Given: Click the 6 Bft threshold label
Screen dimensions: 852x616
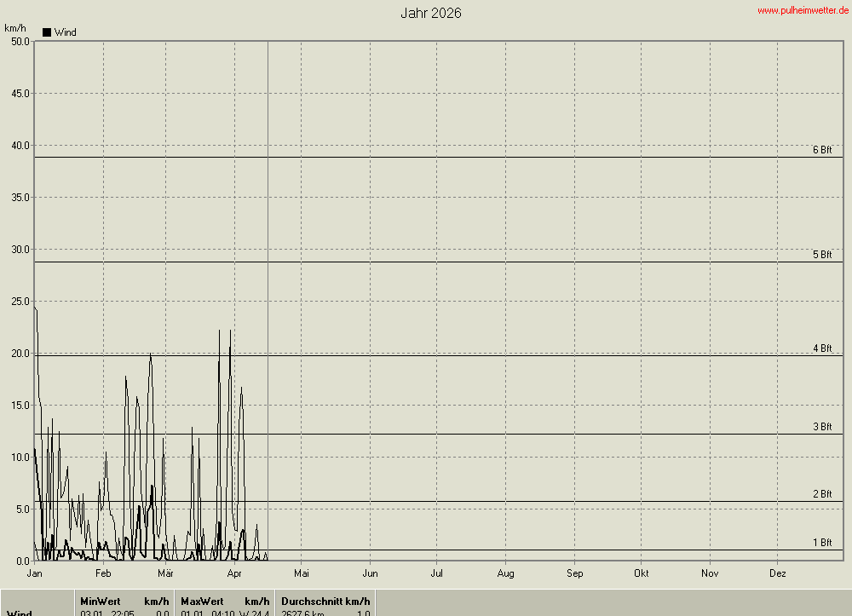Looking at the screenshot, I should tap(821, 150).
